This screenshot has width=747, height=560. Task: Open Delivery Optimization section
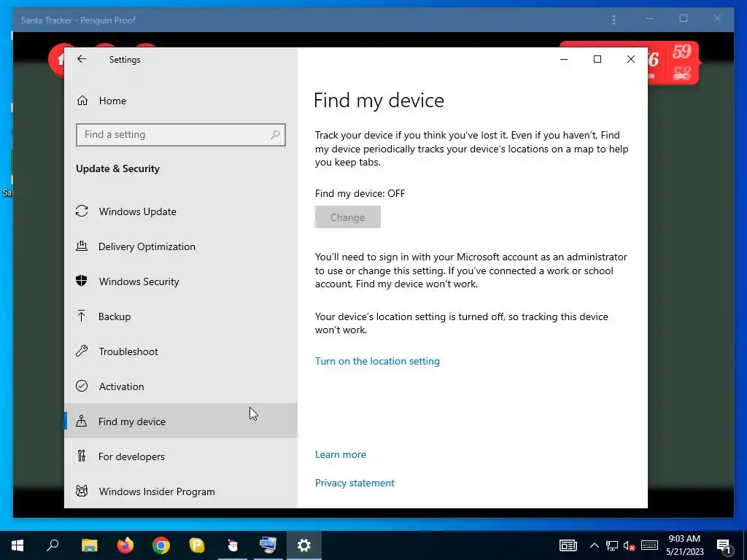(181, 246)
